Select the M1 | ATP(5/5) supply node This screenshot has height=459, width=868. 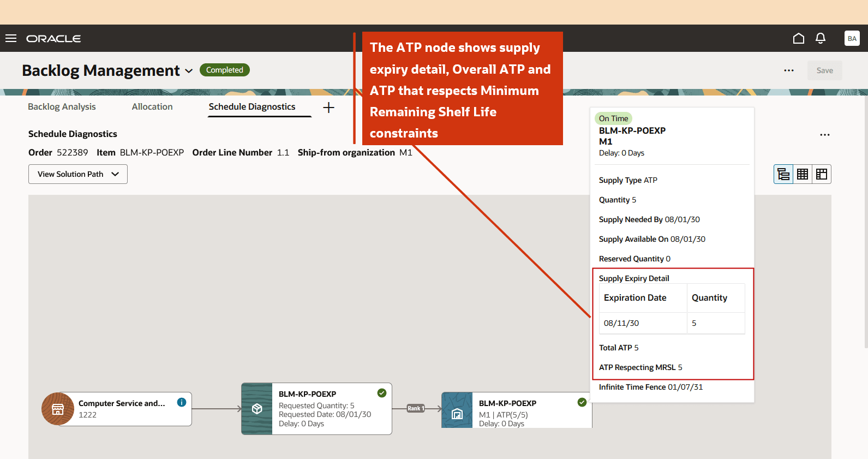(517, 410)
